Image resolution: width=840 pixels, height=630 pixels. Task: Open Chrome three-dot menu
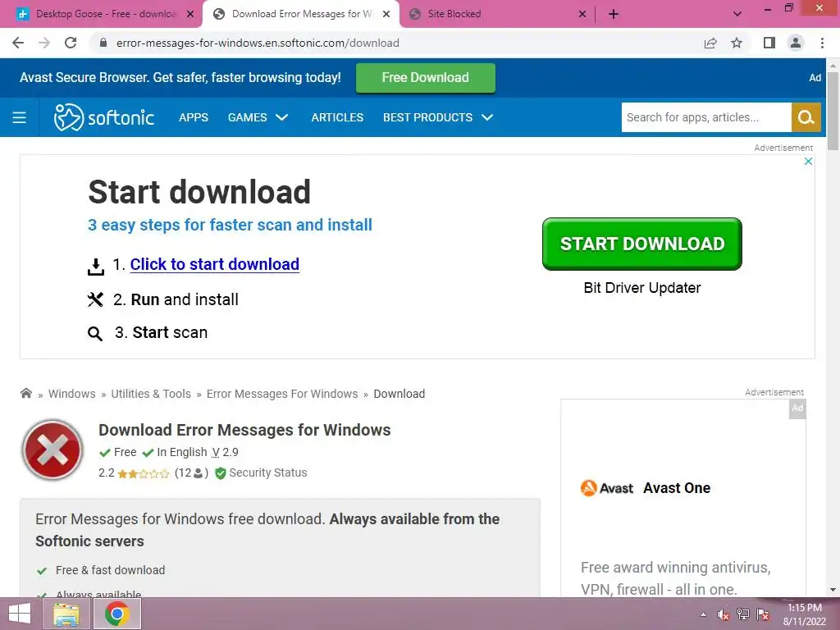(822, 43)
